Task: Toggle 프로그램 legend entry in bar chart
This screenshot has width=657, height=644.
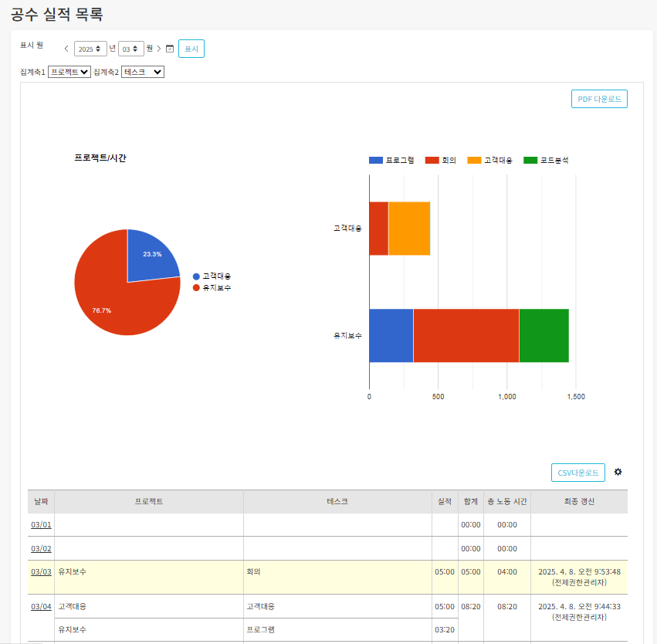Action: pyautogui.click(x=392, y=160)
